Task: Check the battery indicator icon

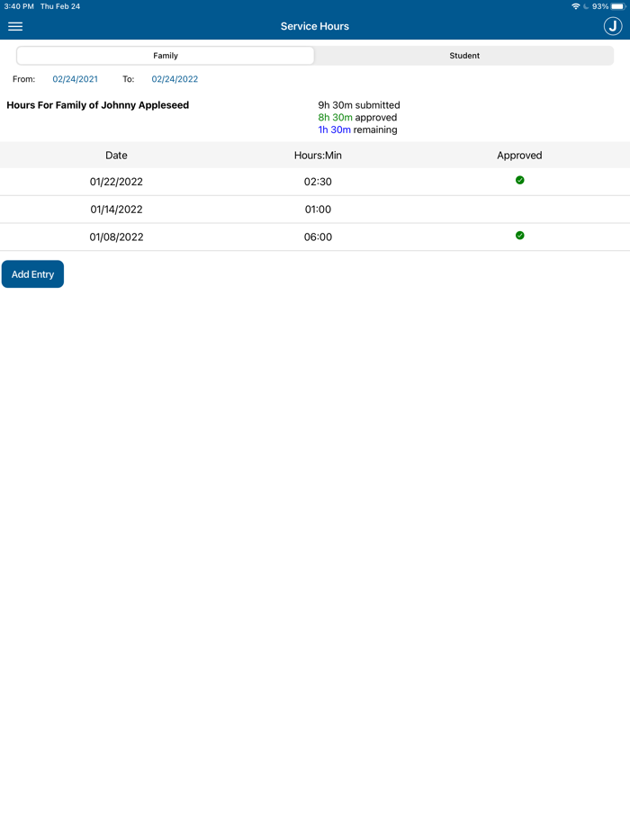Action: tap(618, 6)
